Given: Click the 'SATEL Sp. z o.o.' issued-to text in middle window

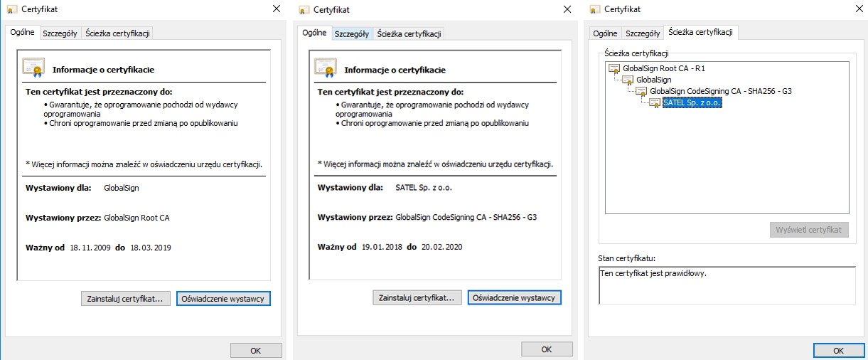Looking at the screenshot, I should tap(423, 188).
